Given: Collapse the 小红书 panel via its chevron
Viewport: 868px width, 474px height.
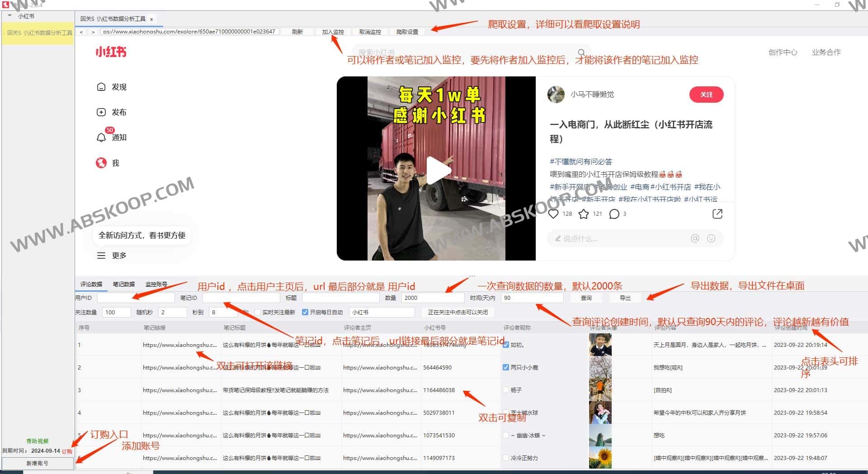Looking at the screenshot, I should [x=9, y=16].
